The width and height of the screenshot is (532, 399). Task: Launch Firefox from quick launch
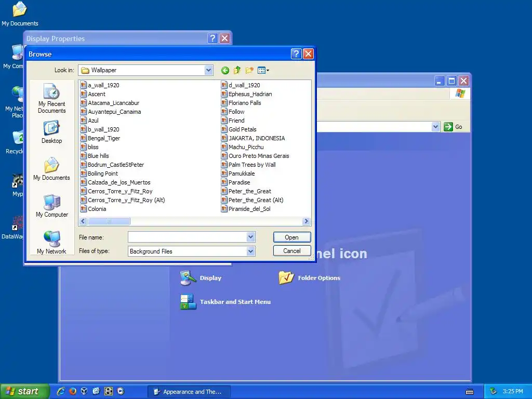(73, 391)
